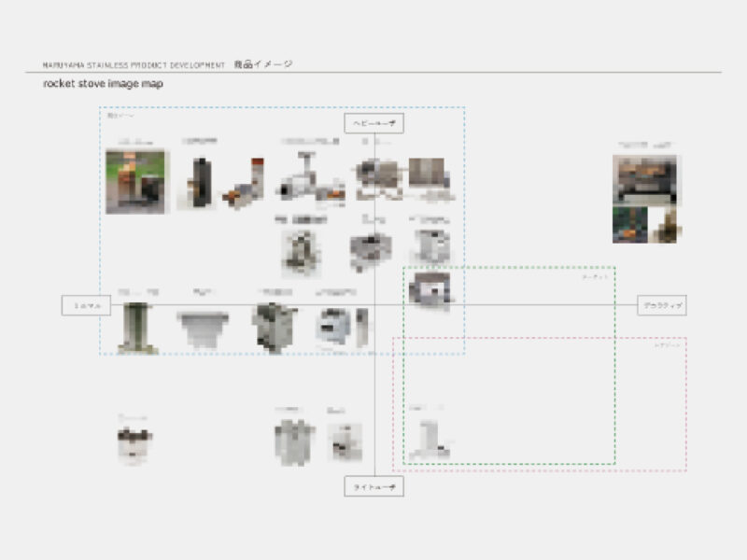This screenshot has width=747, height=560.
Task: Click the ヘビーユーザー label box at top
Action: [373, 123]
